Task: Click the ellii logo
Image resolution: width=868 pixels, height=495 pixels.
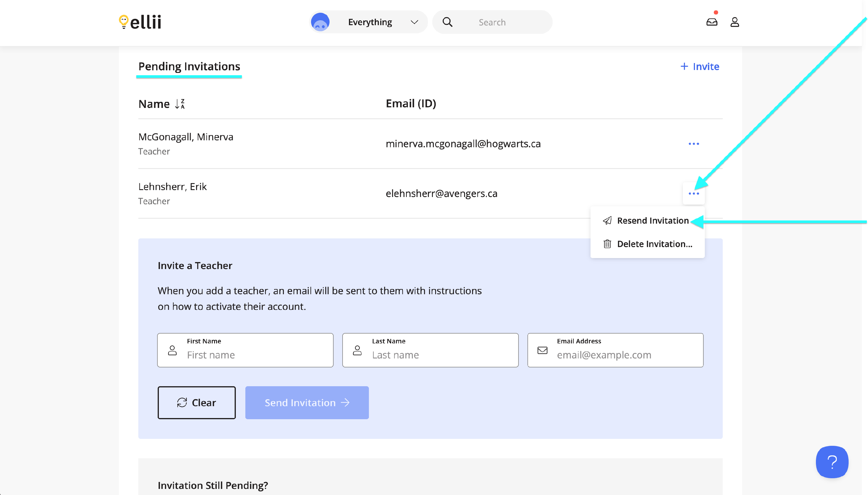Action: pos(140,22)
